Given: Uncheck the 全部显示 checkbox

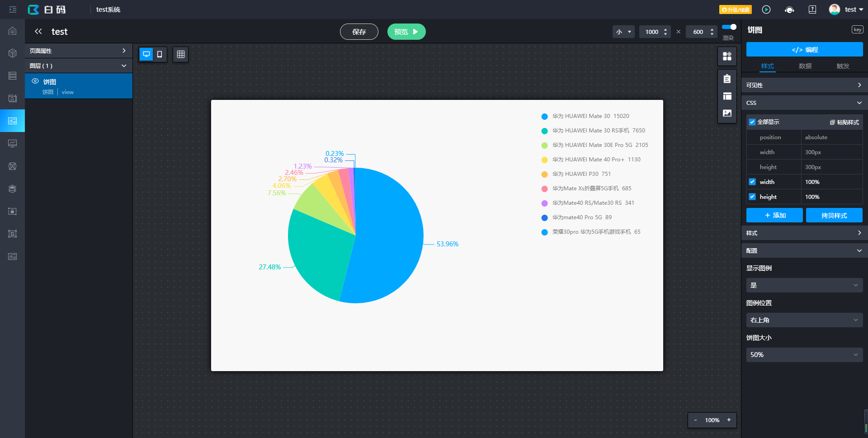Looking at the screenshot, I should (752, 122).
